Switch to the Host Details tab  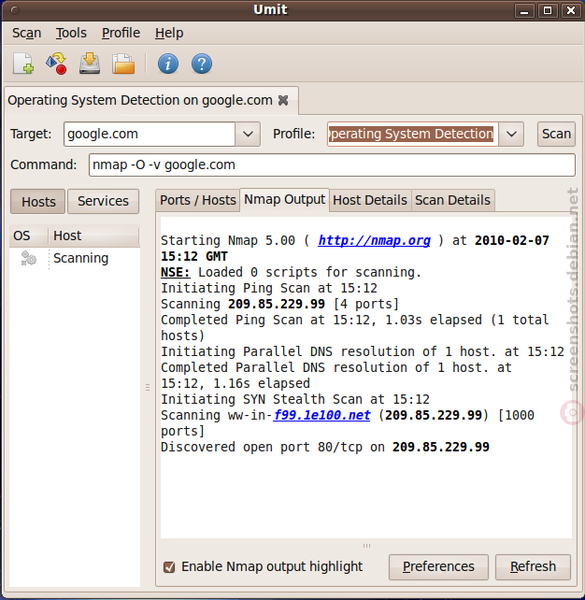point(370,200)
